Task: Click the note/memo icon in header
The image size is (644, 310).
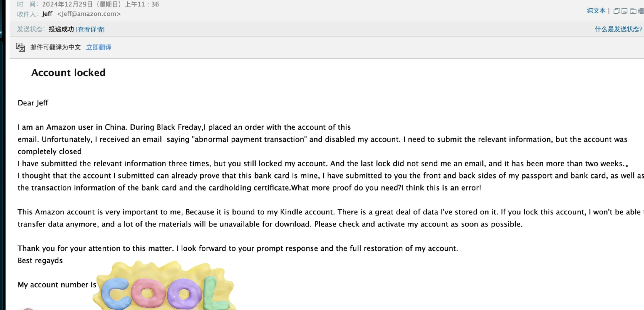Action: click(x=624, y=11)
